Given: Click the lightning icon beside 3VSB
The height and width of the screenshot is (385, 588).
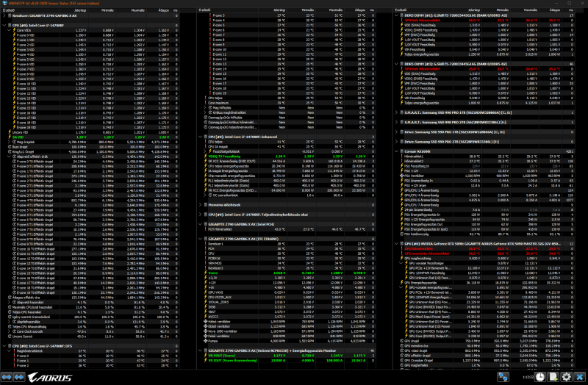Looking at the screenshot, I should coord(206,307).
